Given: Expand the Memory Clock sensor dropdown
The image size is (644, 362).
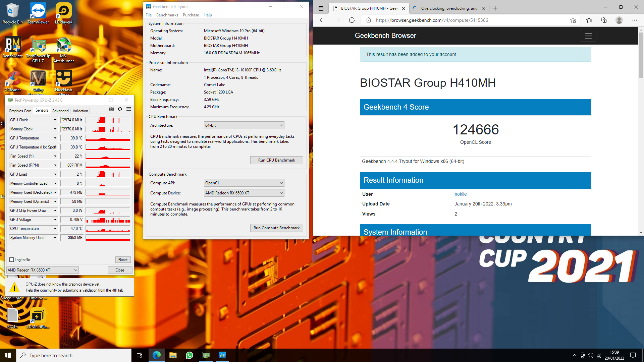Looking at the screenshot, I should click(x=55, y=129).
